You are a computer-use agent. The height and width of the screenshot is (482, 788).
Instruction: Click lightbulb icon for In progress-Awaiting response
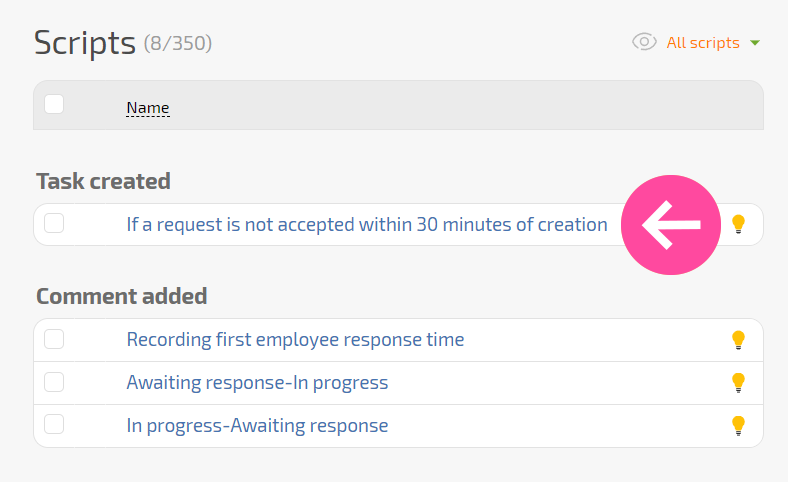click(738, 426)
